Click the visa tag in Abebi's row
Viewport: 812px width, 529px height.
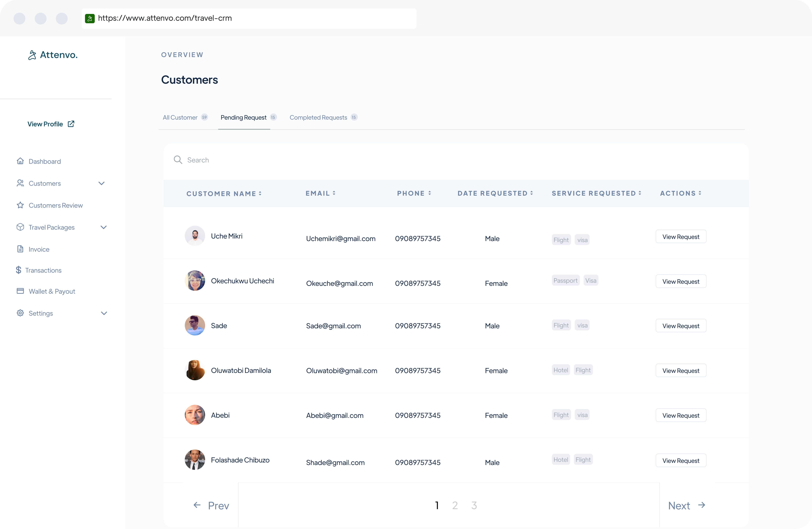(582, 414)
